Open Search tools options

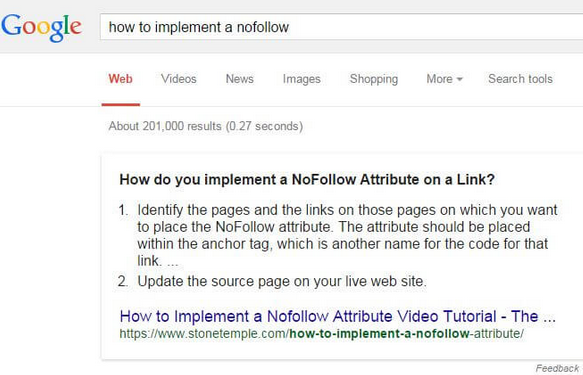point(520,79)
